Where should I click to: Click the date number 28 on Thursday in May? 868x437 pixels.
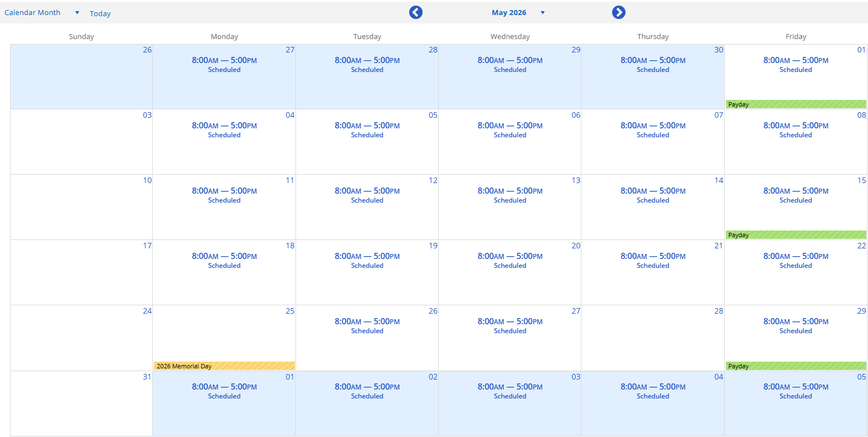tap(719, 311)
